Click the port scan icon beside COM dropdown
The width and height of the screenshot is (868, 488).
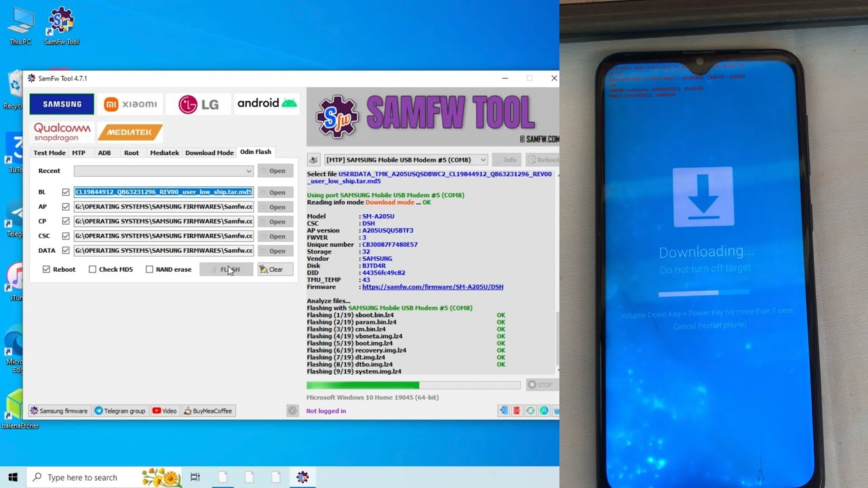(x=313, y=160)
